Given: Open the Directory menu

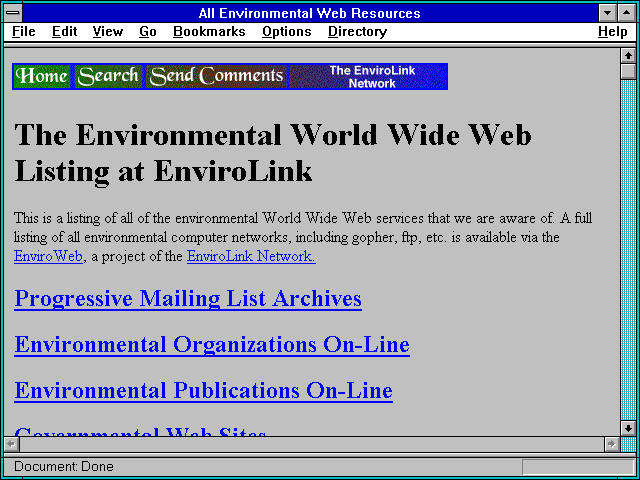Looking at the screenshot, I should click(358, 32).
